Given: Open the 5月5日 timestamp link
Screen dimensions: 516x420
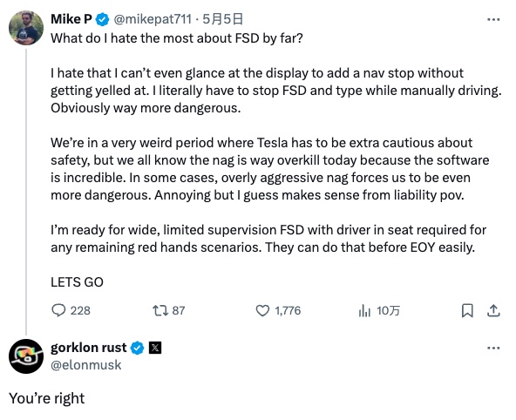Looking at the screenshot, I should pyautogui.click(x=223, y=19).
